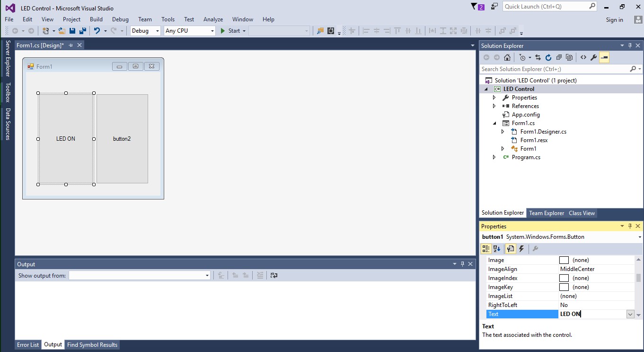Expand the Properties node in Solution Explorer
Image resolution: width=644 pixels, height=352 pixels.
pyautogui.click(x=494, y=98)
